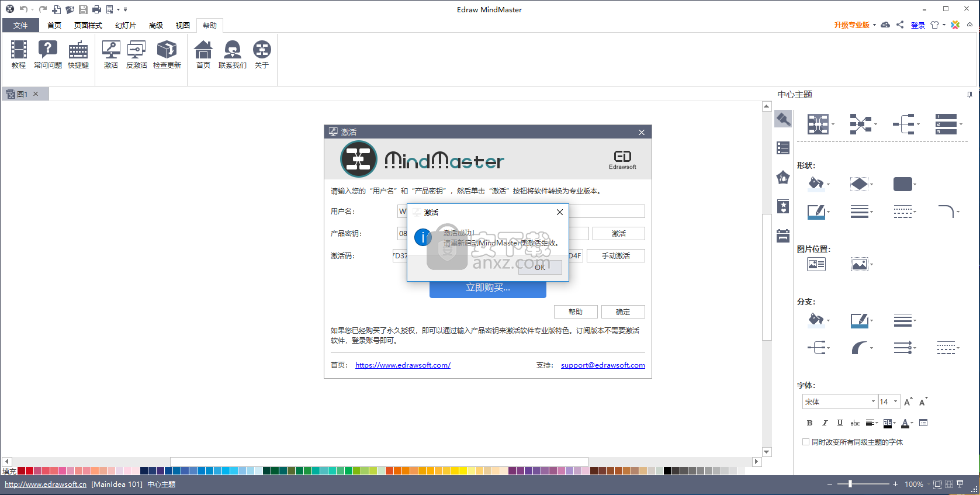This screenshot has height=495, width=980.
Task: Click OK in the activation success message
Action: coord(540,267)
